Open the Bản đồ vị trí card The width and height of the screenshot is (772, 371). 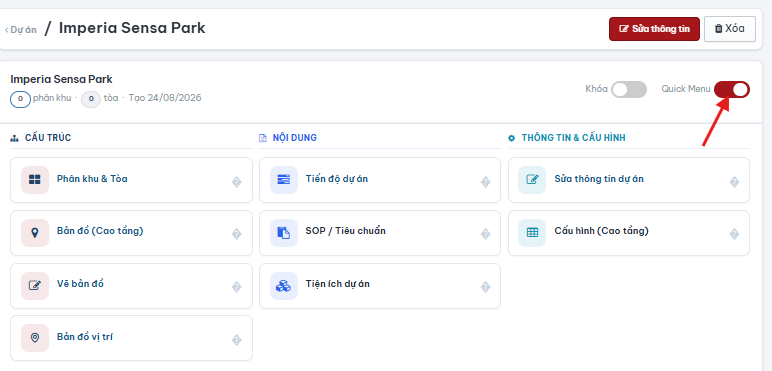(131, 338)
